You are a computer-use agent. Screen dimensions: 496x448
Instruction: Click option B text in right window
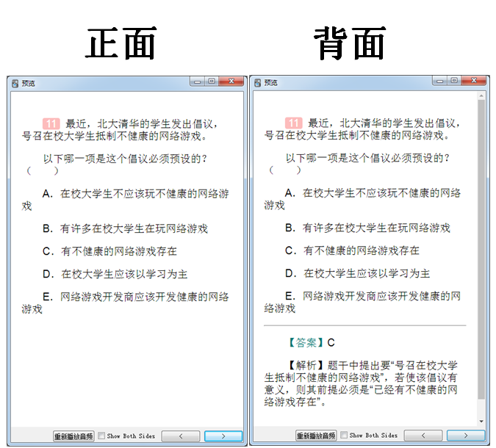click(367, 228)
